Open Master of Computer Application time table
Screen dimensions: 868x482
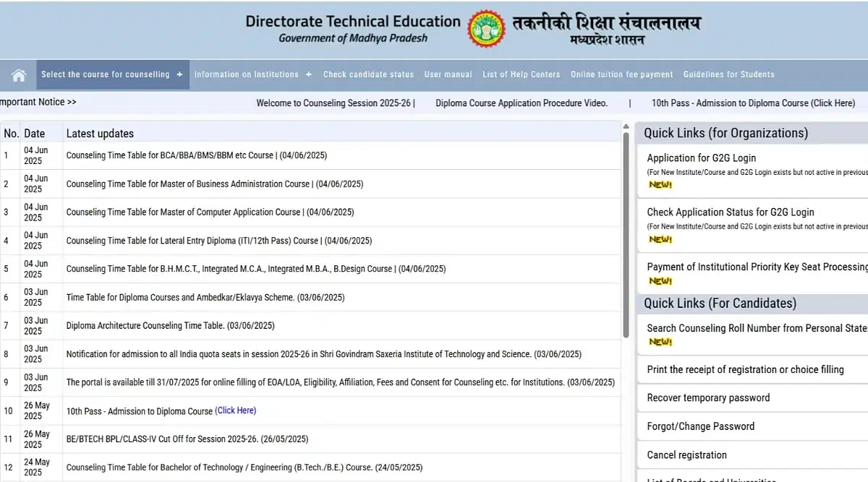210,212
